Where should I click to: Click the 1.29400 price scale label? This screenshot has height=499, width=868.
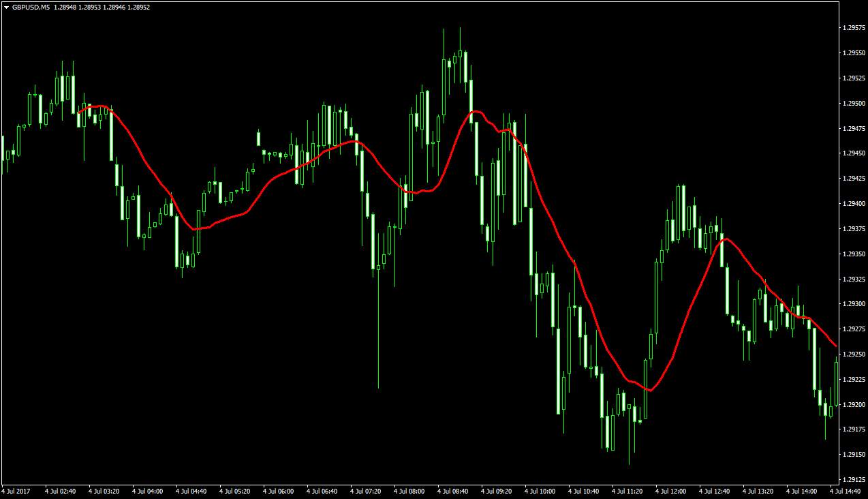click(854, 204)
